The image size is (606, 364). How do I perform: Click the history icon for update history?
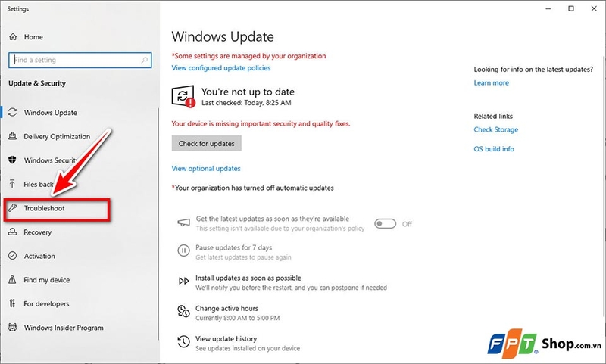click(x=183, y=341)
